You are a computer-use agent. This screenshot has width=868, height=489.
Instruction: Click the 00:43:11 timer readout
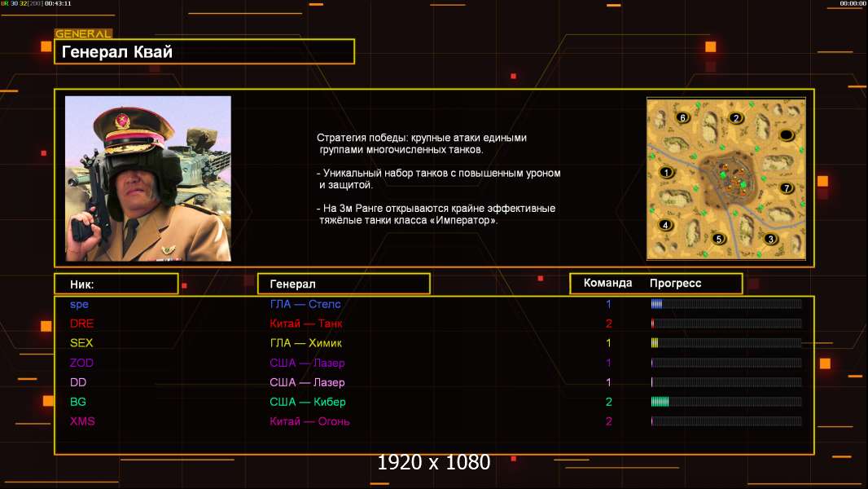click(58, 3)
